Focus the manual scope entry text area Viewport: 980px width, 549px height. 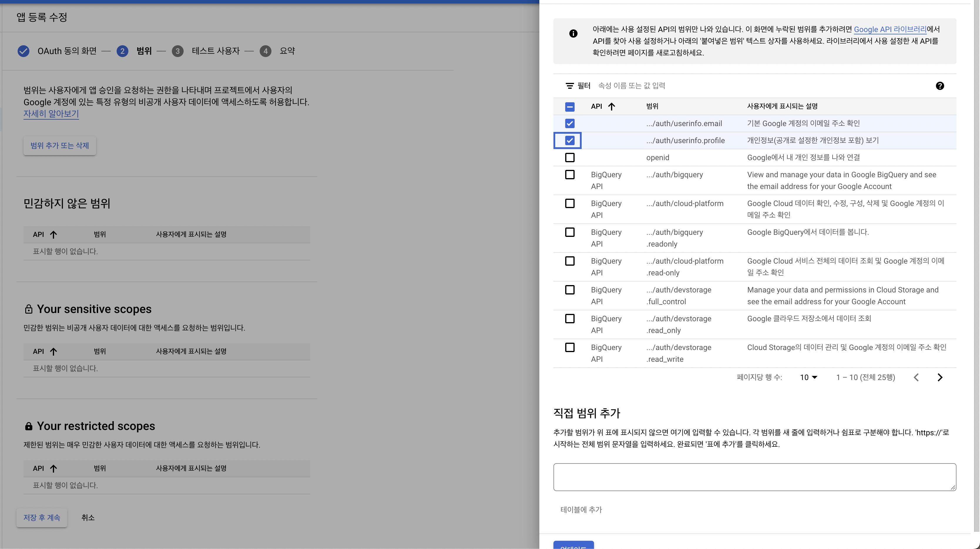(x=754, y=477)
